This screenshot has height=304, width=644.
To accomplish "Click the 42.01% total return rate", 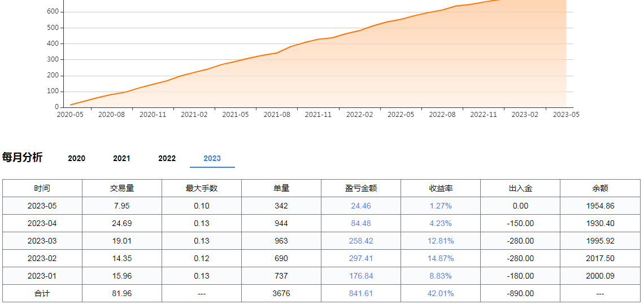I will (441, 294).
